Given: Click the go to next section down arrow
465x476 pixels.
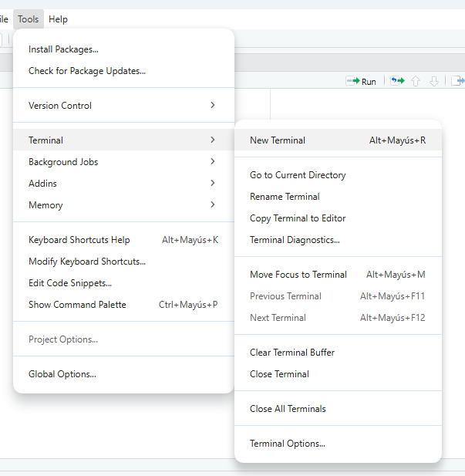Looking at the screenshot, I should (x=434, y=81).
